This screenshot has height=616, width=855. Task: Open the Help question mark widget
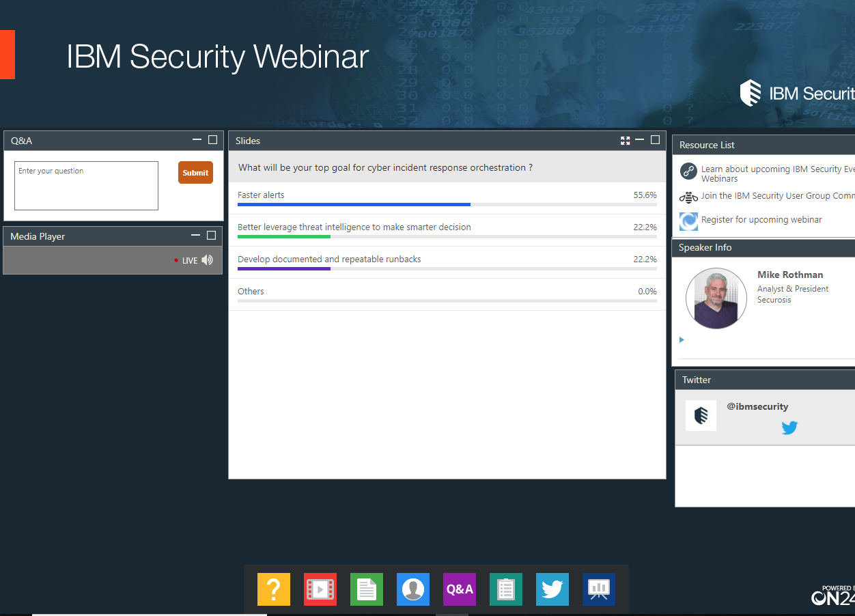click(274, 589)
